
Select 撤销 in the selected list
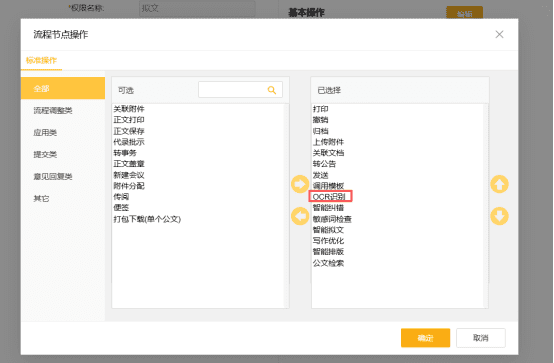point(320,120)
